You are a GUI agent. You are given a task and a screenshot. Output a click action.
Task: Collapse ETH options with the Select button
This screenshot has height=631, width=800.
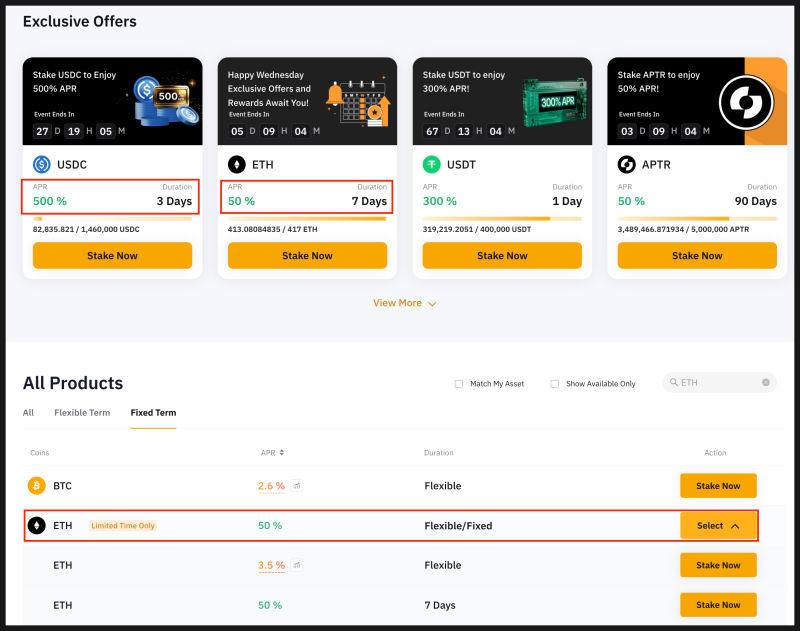[718, 525]
